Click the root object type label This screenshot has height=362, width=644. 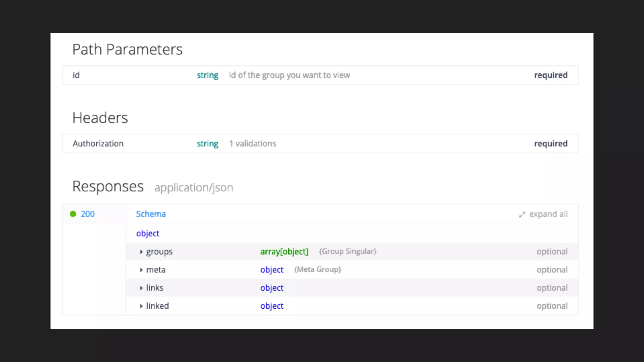pos(147,233)
